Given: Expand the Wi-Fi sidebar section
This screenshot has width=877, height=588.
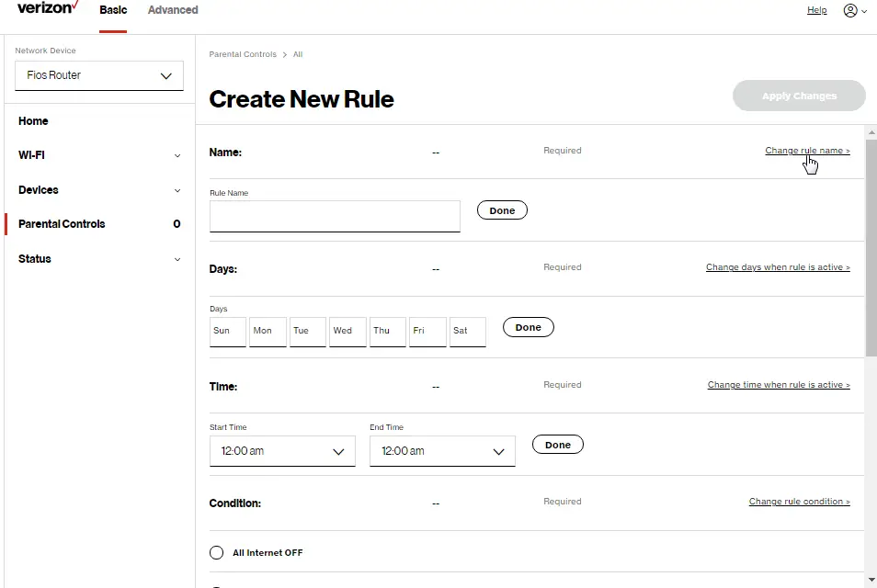Looking at the screenshot, I should click(96, 155).
